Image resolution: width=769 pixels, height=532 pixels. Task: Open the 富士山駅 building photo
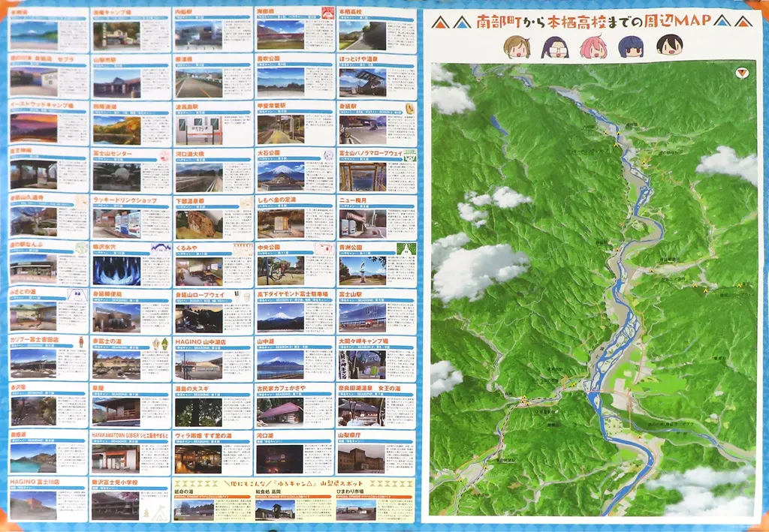coord(363,317)
